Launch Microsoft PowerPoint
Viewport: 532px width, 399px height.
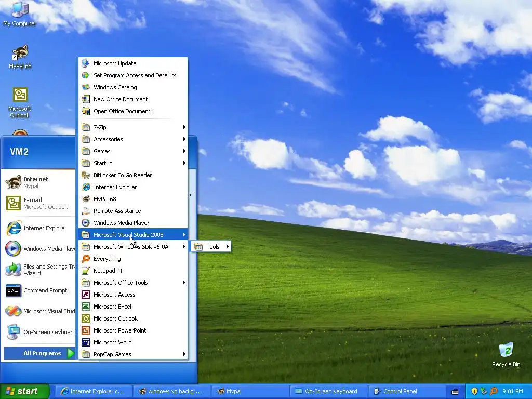point(133,330)
